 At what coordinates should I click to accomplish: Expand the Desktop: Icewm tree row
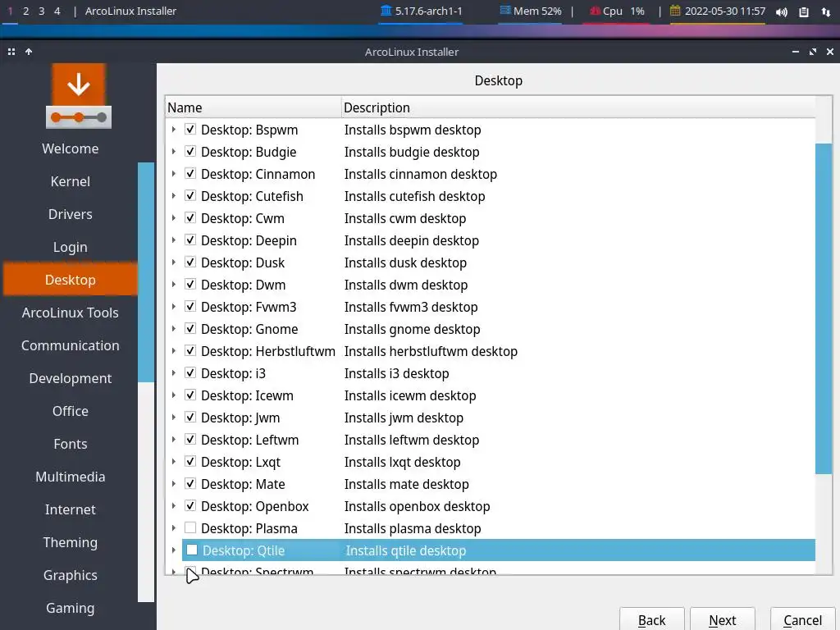(x=174, y=395)
